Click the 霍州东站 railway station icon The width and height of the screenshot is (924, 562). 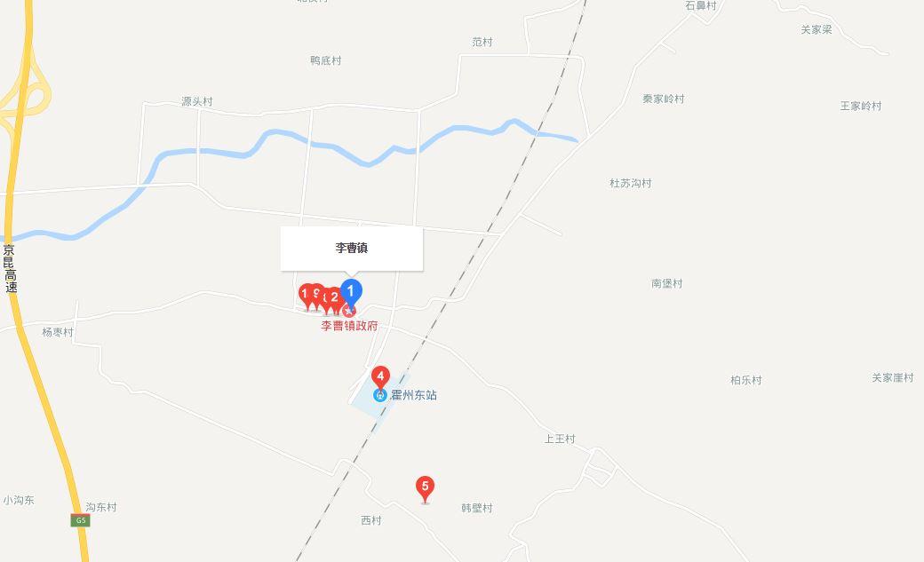click(380, 395)
